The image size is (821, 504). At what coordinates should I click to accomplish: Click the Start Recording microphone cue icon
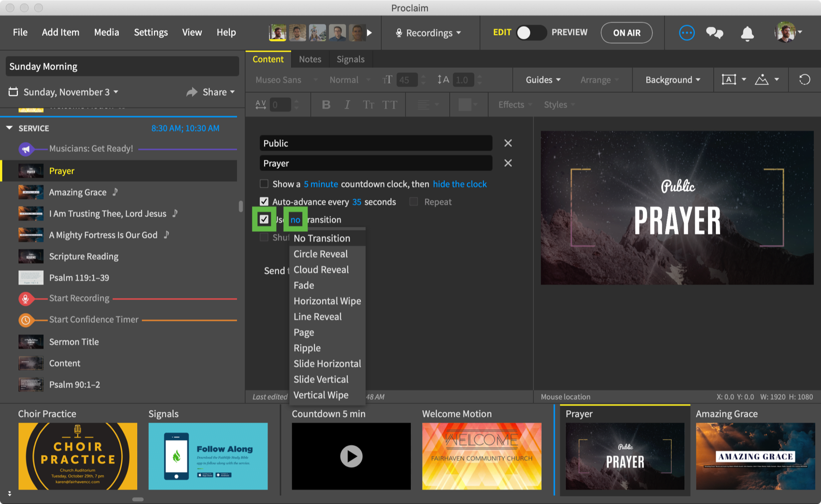pos(26,299)
